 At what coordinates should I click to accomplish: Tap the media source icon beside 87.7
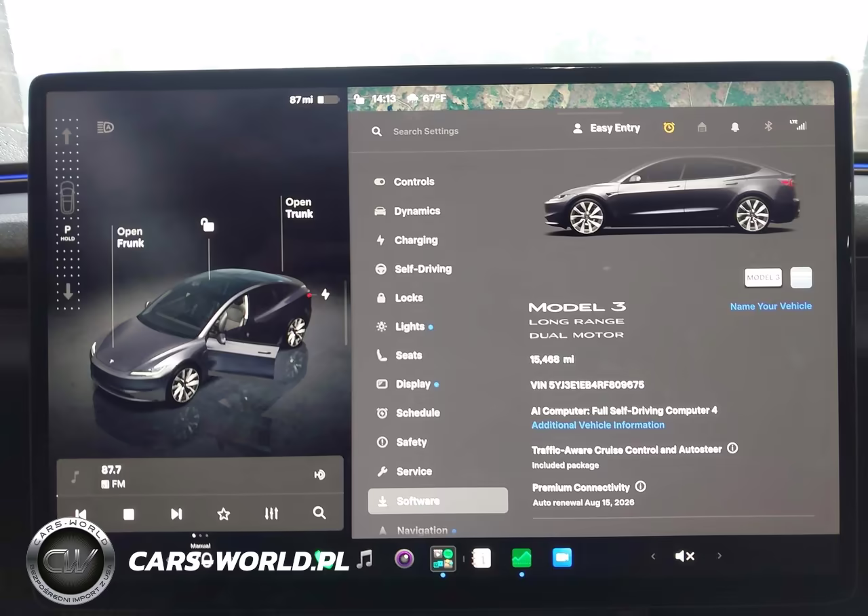(x=320, y=475)
